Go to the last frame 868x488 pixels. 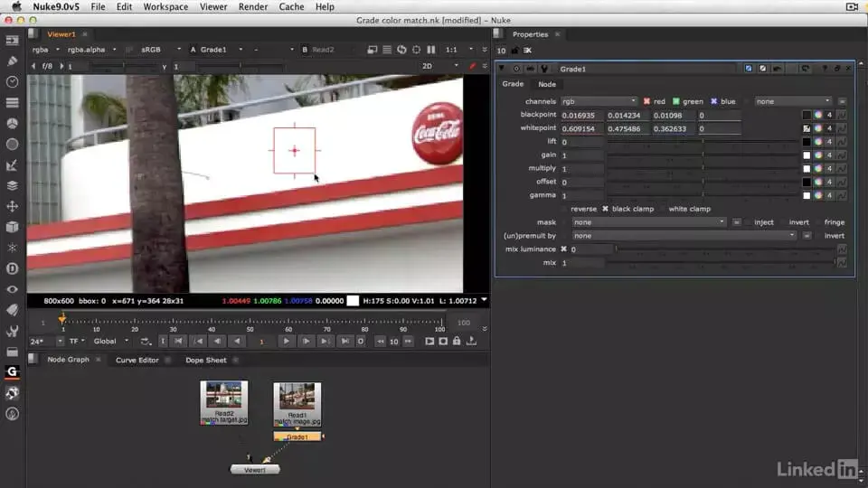pos(344,342)
